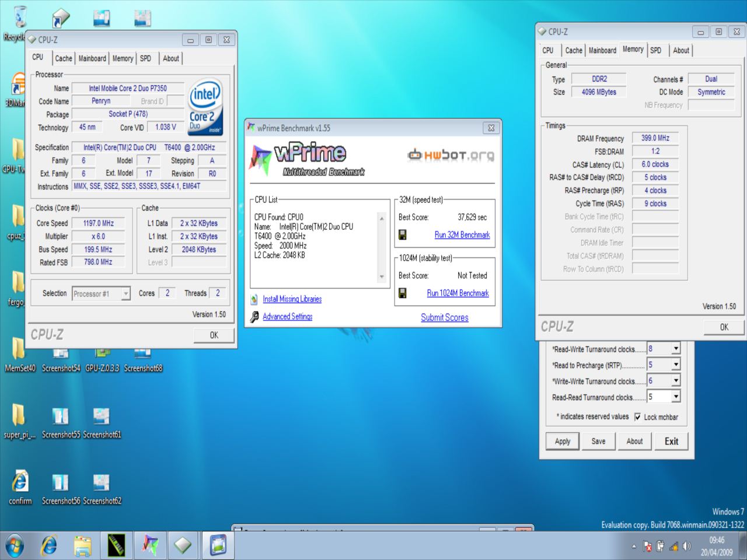Expand the Write-Write Turnaround clocks dropdown
Viewport: 747px width, 560px height.
coord(676,380)
